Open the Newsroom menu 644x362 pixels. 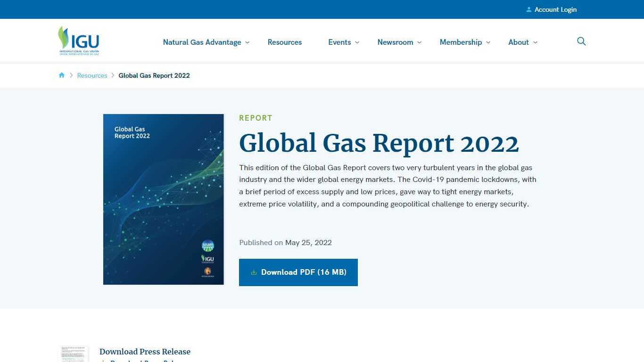point(395,42)
